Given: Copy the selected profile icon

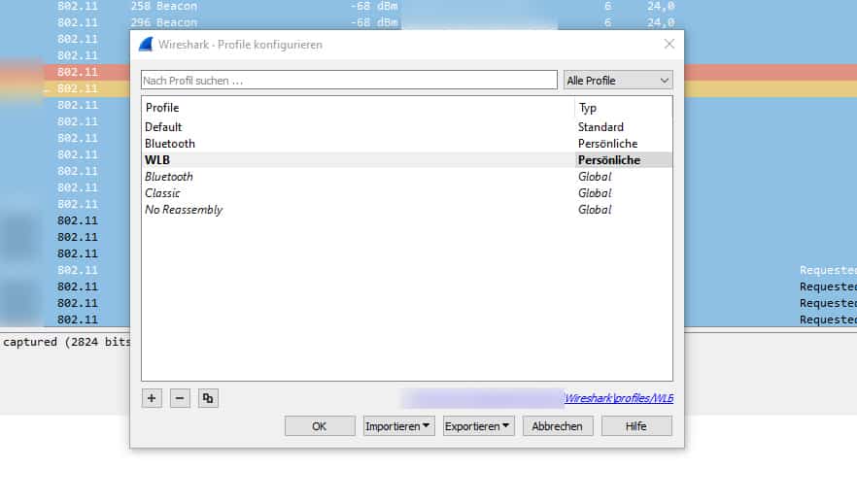Looking at the screenshot, I should tap(208, 398).
